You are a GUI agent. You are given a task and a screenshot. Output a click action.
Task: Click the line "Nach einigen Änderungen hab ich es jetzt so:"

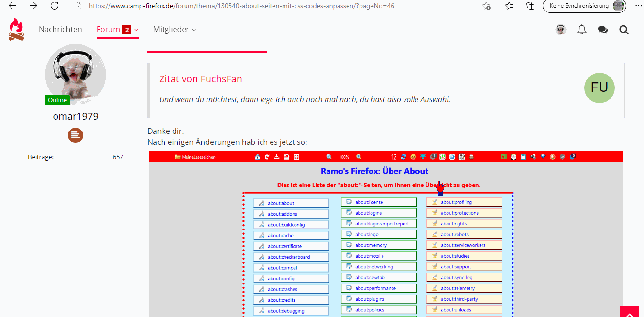tap(227, 142)
